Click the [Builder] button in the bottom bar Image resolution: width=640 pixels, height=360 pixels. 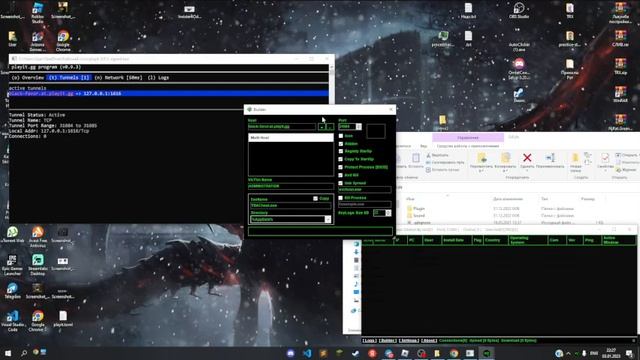click(387, 340)
